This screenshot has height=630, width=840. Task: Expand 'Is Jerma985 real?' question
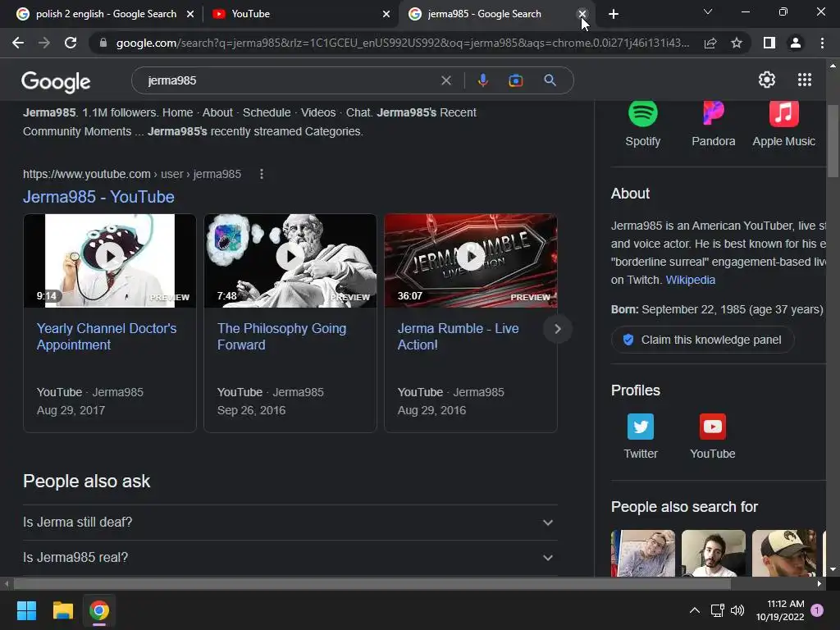tap(290, 558)
